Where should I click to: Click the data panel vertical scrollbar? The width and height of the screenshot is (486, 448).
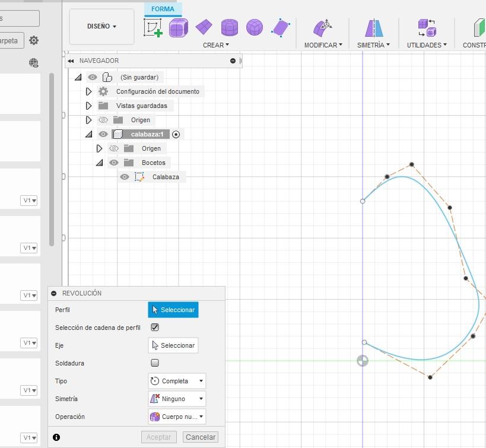52,160
